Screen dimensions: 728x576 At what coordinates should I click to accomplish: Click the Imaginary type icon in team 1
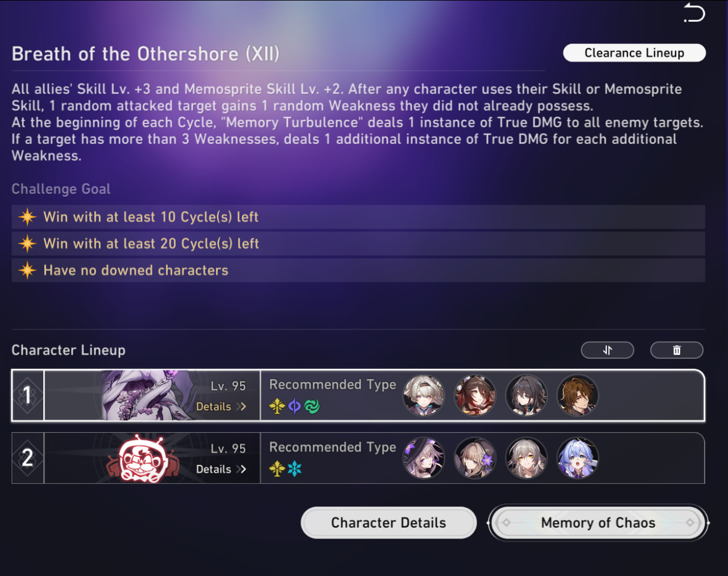point(277,406)
